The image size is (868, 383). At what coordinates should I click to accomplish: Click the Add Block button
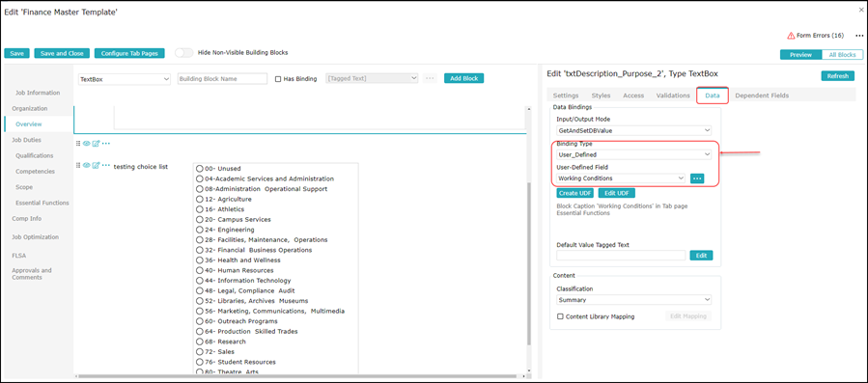coord(463,78)
